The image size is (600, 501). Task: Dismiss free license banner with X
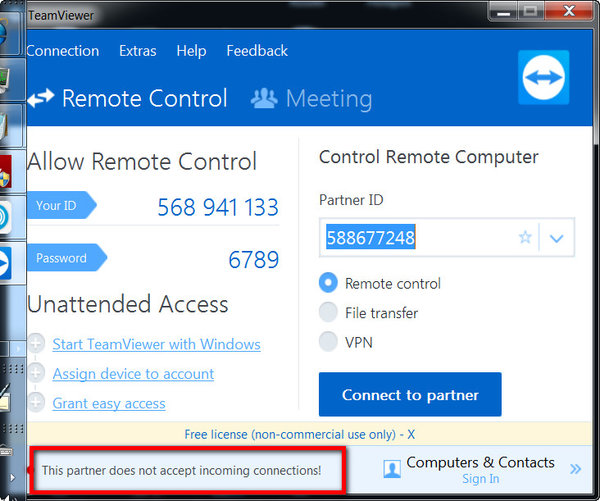(411, 434)
